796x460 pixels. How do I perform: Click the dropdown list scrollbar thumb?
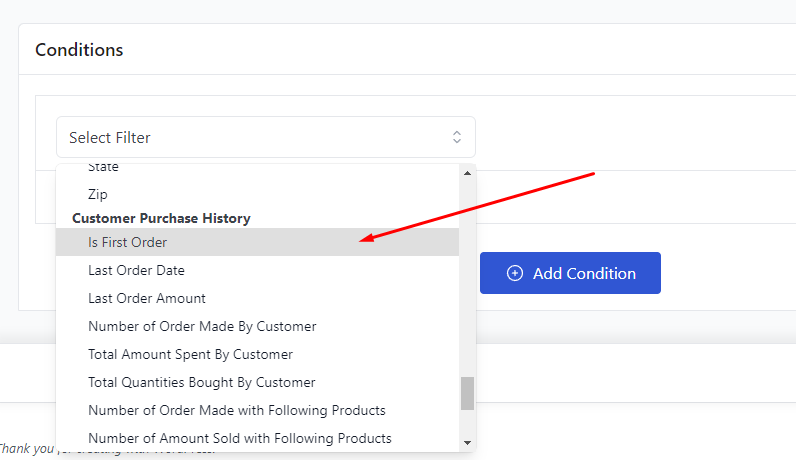468,393
